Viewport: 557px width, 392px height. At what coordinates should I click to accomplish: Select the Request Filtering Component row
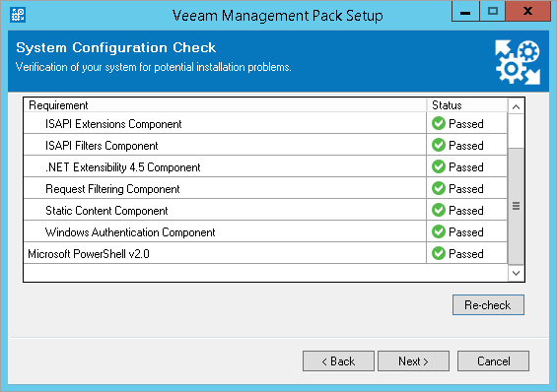coord(265,188)
